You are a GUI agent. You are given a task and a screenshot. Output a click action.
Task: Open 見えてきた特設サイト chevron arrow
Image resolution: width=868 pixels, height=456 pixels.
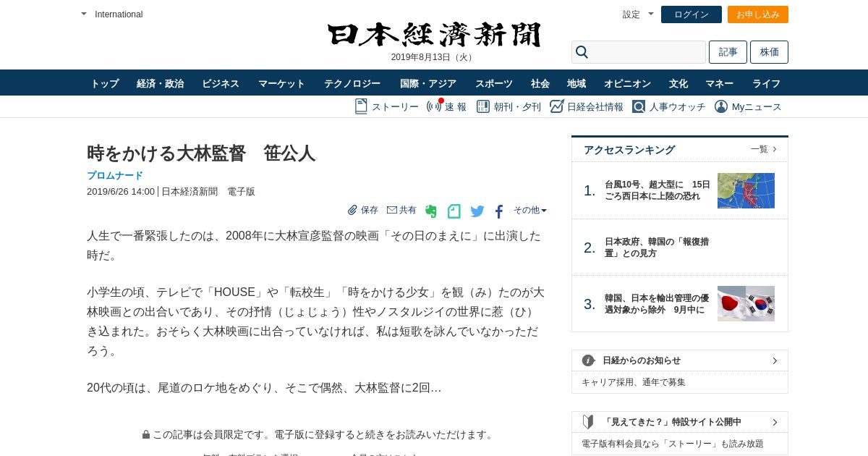coord(775,422)
